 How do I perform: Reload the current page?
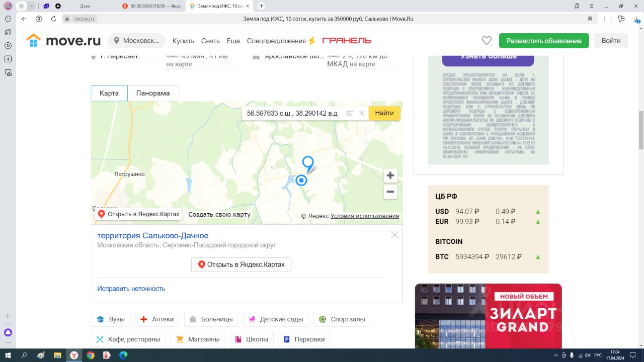point(53,19)
